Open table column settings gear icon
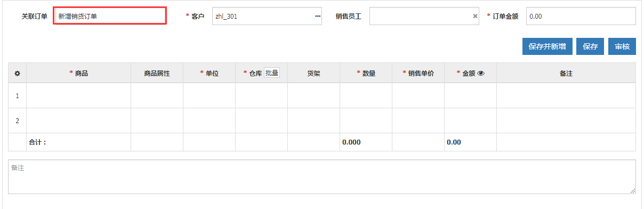The width and height of the screenshot is (644, 209). (17, 74)
